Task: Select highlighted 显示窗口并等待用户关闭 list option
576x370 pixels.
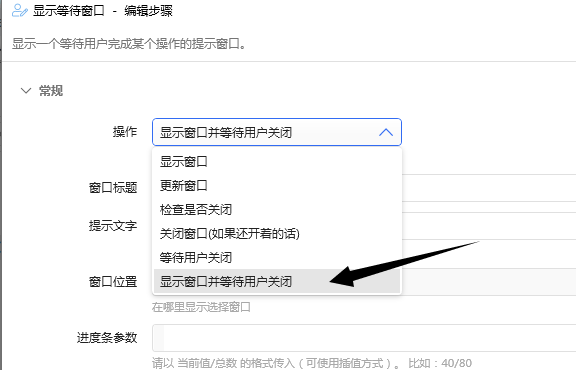Action: point(277,281)
